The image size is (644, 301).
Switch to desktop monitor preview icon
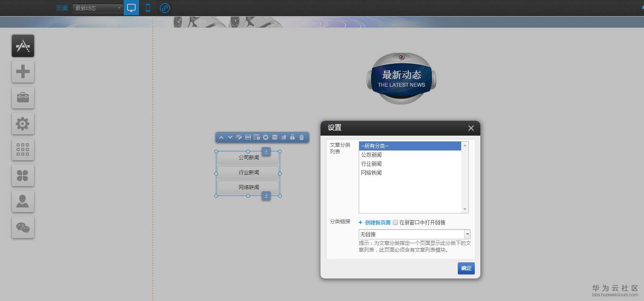[x=131, y=8]
